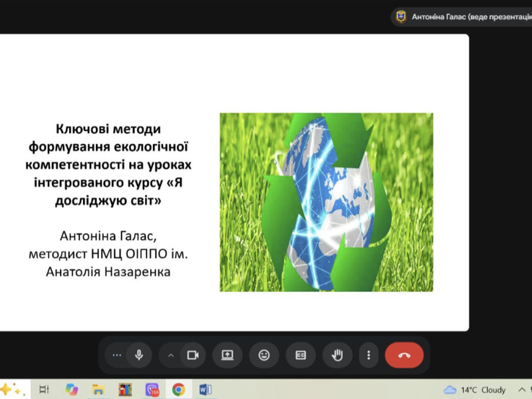Show hidden system tray icons
The image size is (532, 399).
[x=522, y=390]
